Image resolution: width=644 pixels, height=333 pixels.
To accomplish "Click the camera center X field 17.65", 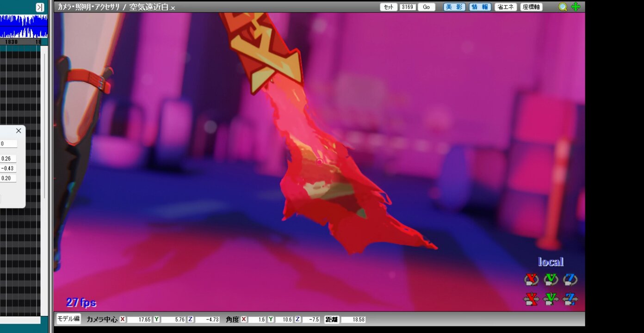I will [x=139, y=320].
